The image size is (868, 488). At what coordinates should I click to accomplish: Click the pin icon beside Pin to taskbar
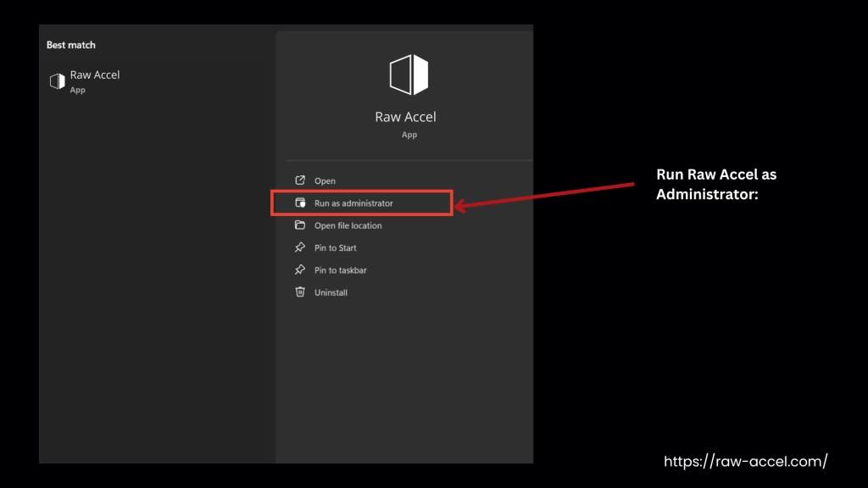tap(301, 269)
